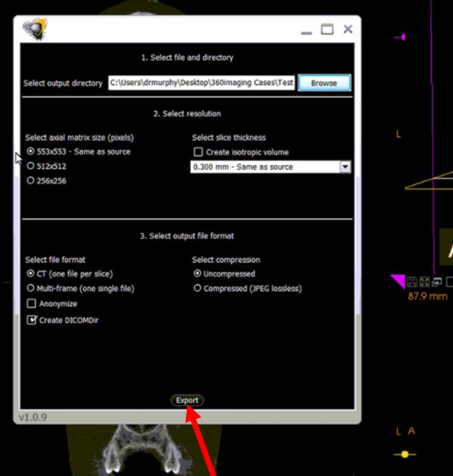This screenshot has height=476, width=453.
Task: Close the export dialog window
Action: [x=348, y=29]
